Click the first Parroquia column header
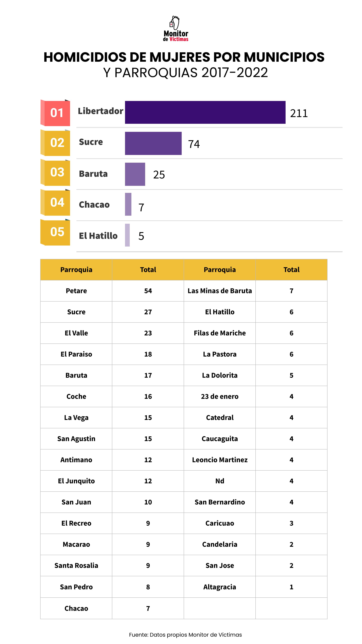The height and width of the screenshot is (644, 362). (x=76, y=270)
